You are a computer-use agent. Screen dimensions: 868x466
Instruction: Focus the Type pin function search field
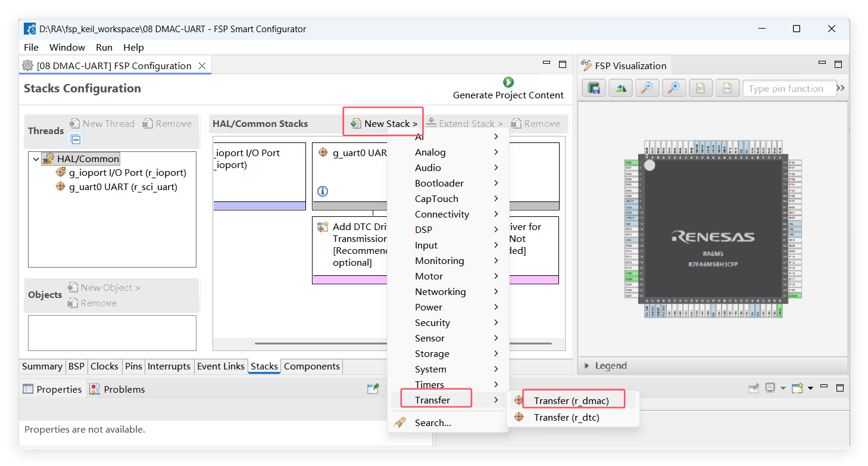(x=789, y=88)
